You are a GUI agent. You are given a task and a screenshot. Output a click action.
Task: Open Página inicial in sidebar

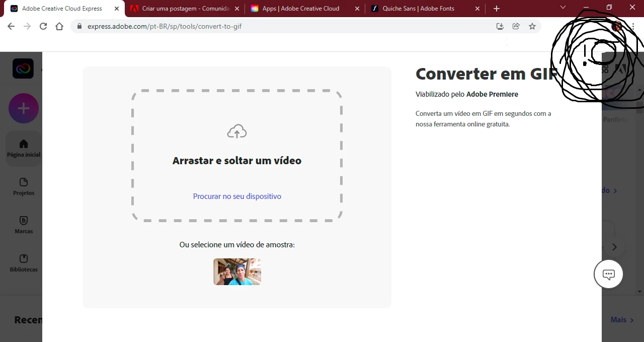coord(24,149)
